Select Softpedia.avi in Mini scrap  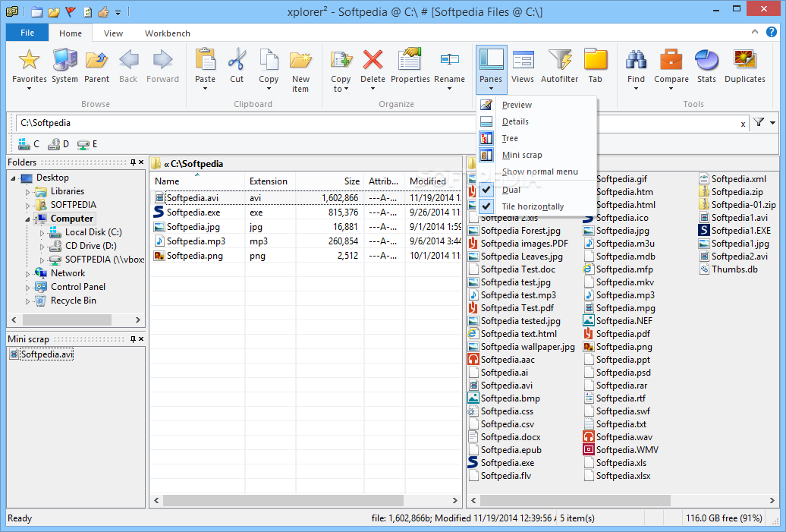coord(46,354)
